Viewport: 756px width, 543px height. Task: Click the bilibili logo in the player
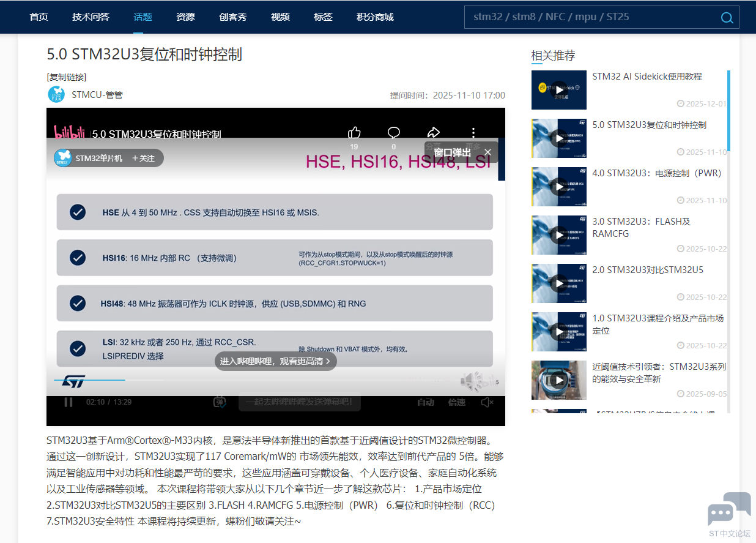click(x=69, y=132)
